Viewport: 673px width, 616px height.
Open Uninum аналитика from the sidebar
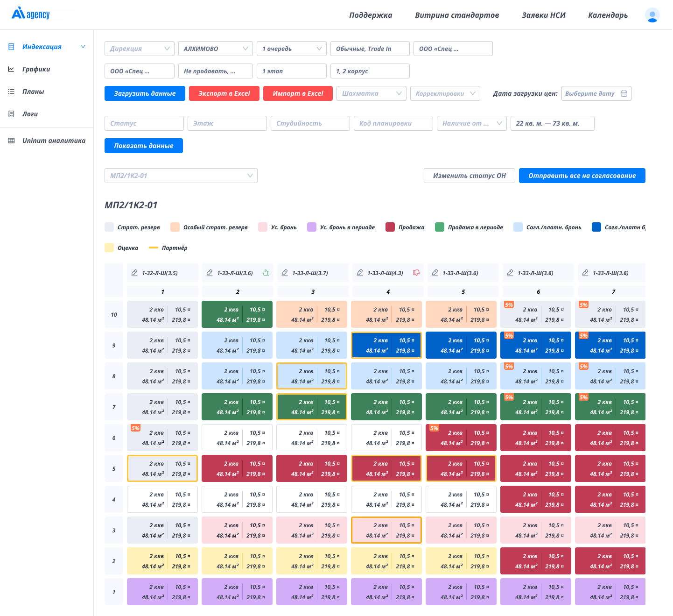[x=54, y=141]
